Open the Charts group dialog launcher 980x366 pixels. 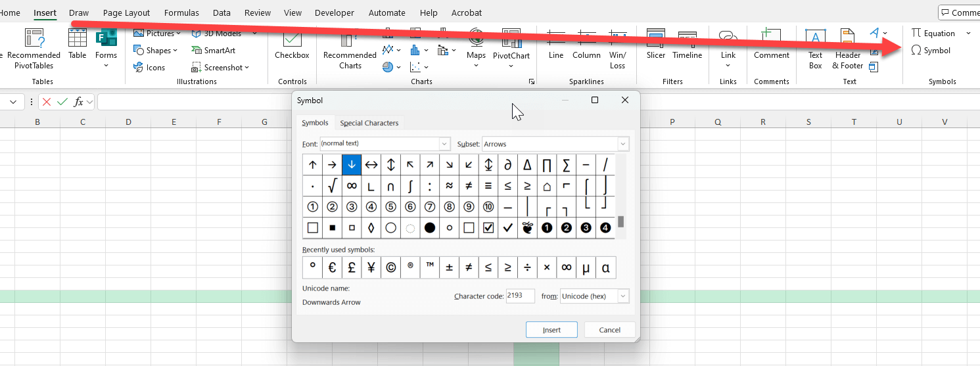(531, 81)
